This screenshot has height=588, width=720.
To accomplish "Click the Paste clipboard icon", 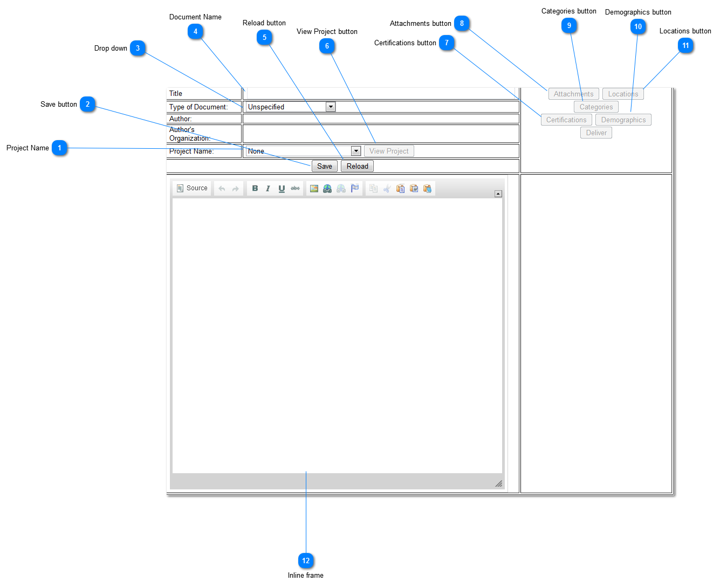I will tap(400, 188).
